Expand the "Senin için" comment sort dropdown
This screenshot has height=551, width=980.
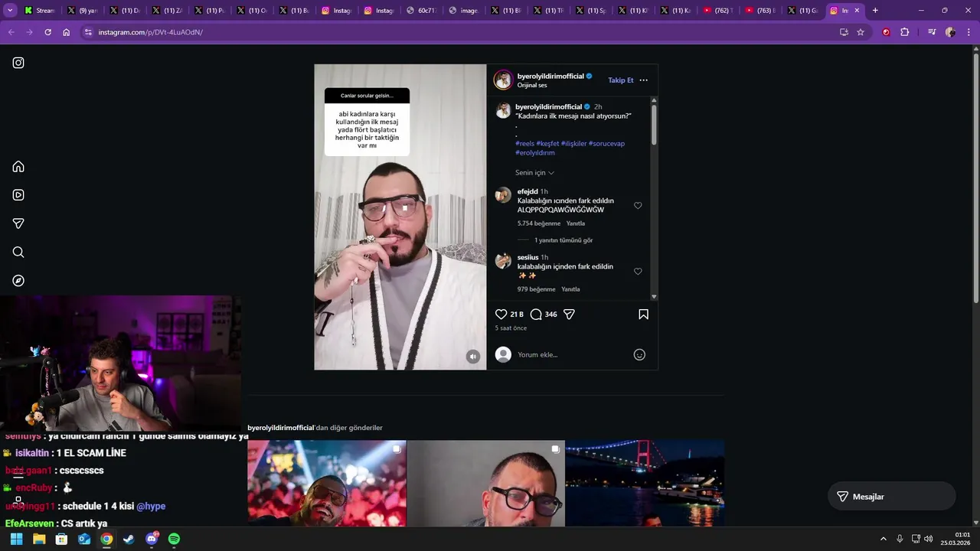[x=534, y=173]
